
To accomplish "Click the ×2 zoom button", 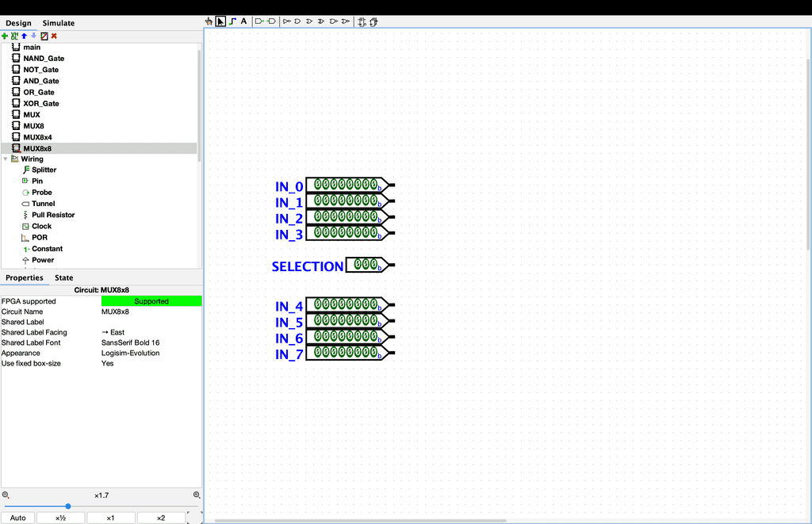I will click(161, 518).
